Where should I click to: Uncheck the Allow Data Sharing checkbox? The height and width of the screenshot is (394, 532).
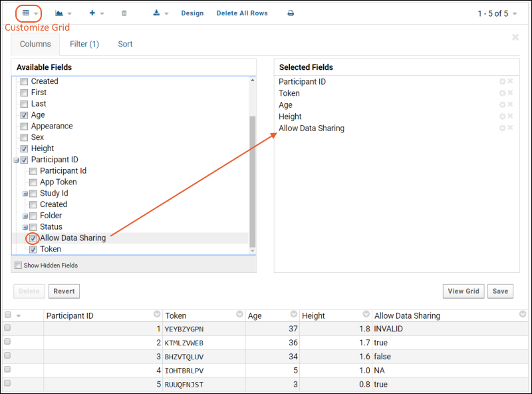pyautogui.click(x=33, y=238)
